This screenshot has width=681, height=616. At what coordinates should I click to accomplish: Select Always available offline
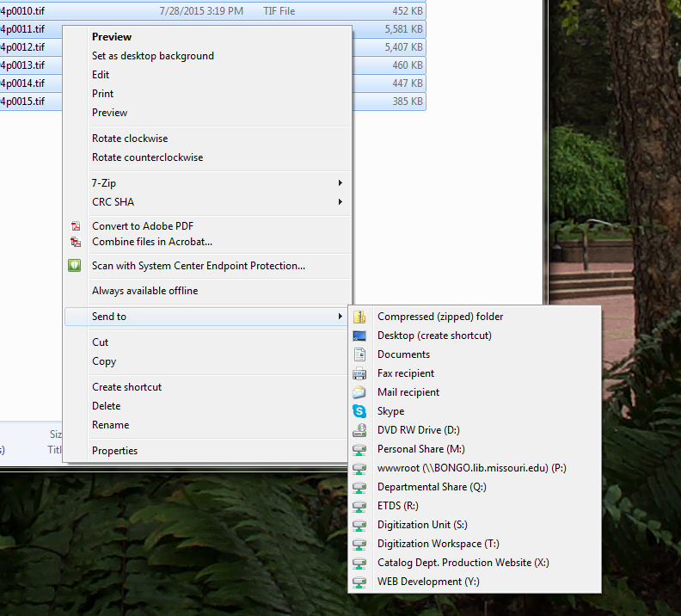coord(144,291)
